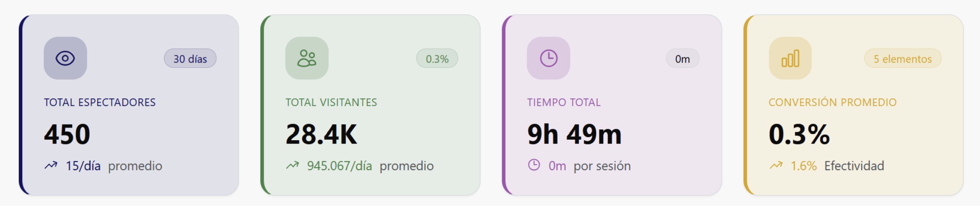Click the TIEMPO TOTAL label
This screenshot has width=980, height=215.
click(564, 102)
